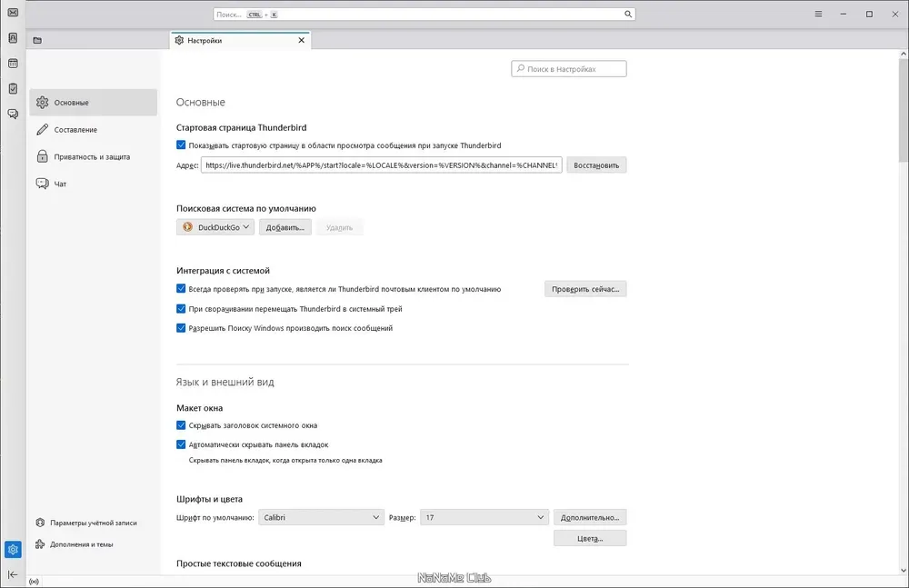Open the DuckDuckGo search engine dropdown
The width and height of the screenshot is (909, 588).
click(215, 227)
